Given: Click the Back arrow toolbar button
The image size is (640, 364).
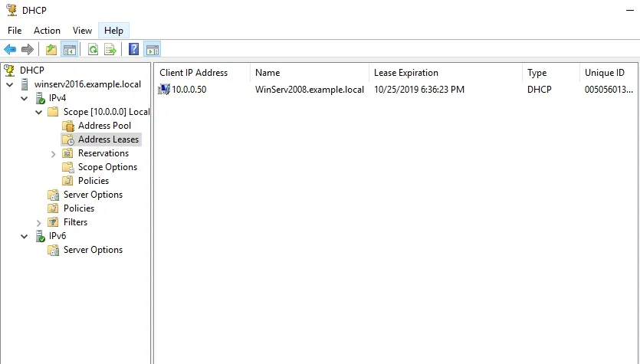Looking at the screenshot, I should tap(10, 50).
